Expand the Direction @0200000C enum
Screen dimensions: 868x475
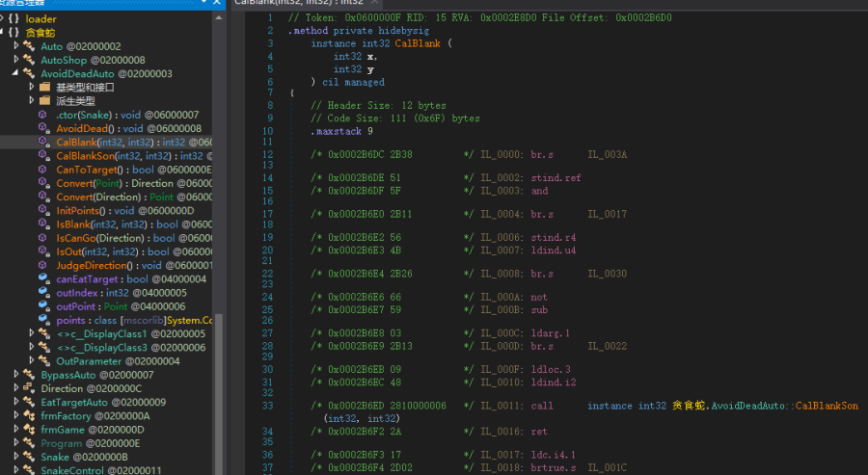(x=16, y=388)
